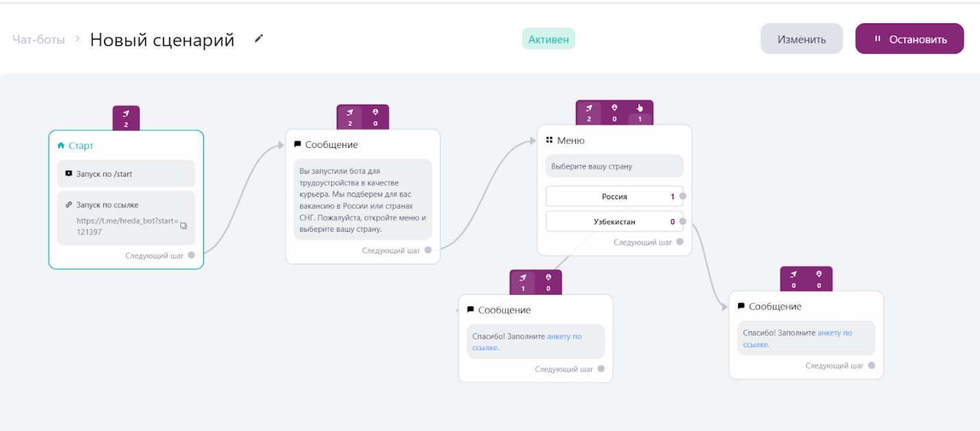Click the Menu block grid icon
The height and width of the screenshot is (431, 980).
coord(549,140)
